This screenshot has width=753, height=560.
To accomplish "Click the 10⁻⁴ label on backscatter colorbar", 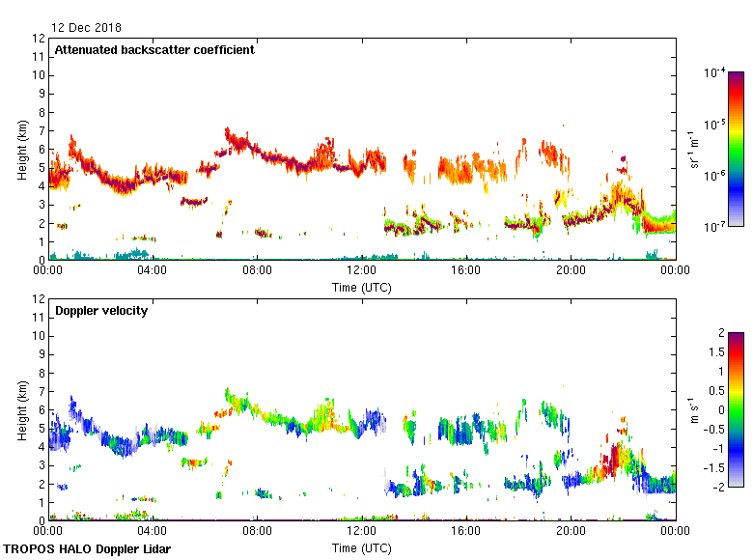I will (714, 73).
